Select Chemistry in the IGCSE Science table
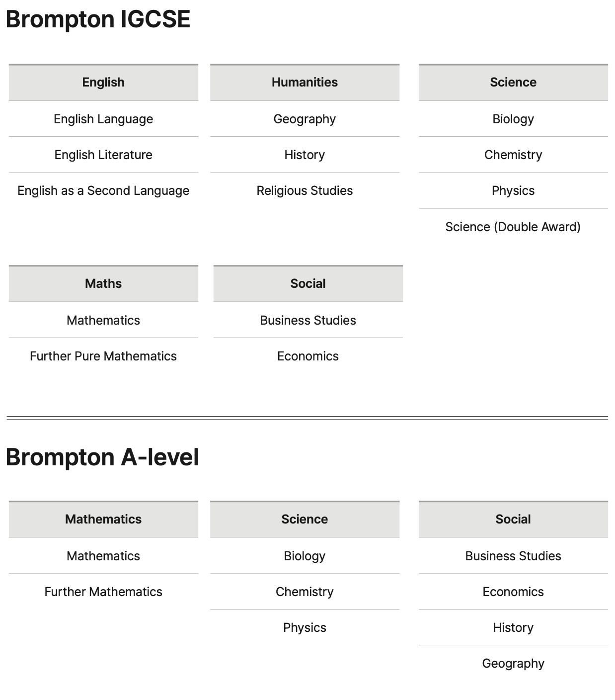The width and height of the screenshot is (615, 700). tap(513, 155)
